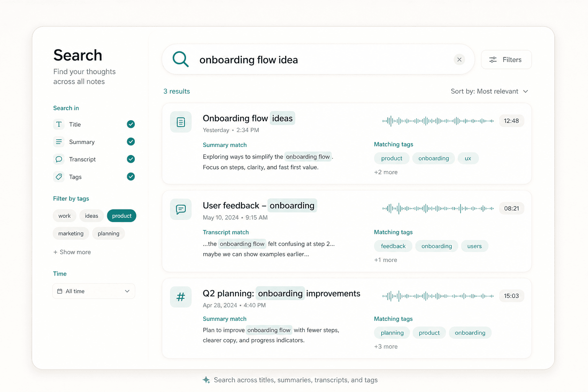Click the calendar icon in Time selector
Viewport: 588px width, 392px height.
tap(60, 291)
